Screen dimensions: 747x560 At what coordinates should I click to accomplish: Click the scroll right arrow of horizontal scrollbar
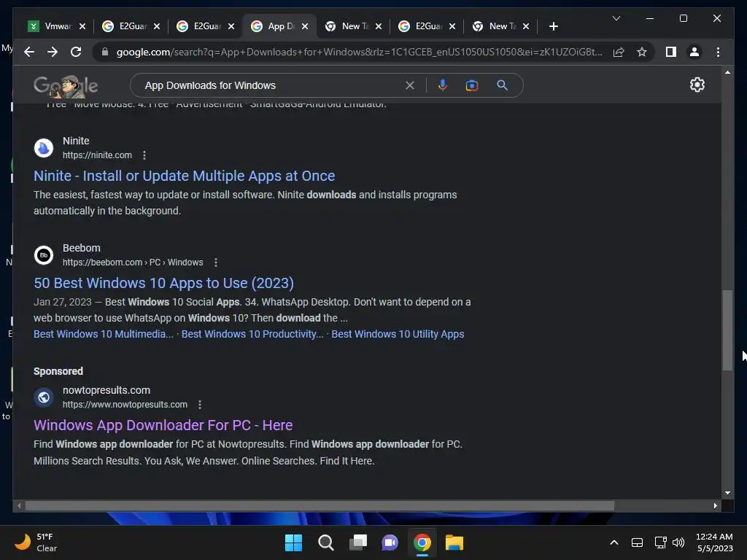(715, 506)
